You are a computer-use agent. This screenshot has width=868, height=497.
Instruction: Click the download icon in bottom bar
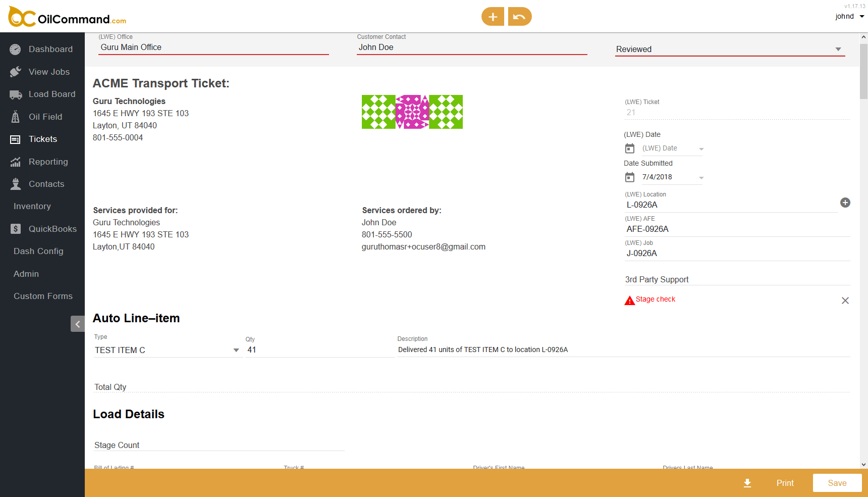tap(747, 483)
